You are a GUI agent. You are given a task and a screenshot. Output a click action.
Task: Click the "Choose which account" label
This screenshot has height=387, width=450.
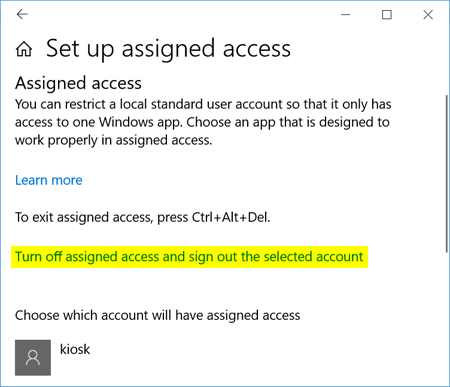click(158, 315)
